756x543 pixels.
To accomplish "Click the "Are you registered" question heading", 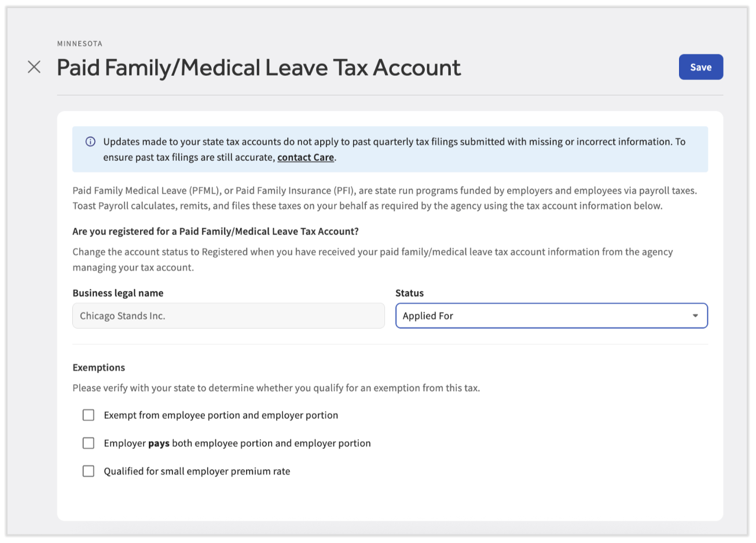I will pos(215,232).
